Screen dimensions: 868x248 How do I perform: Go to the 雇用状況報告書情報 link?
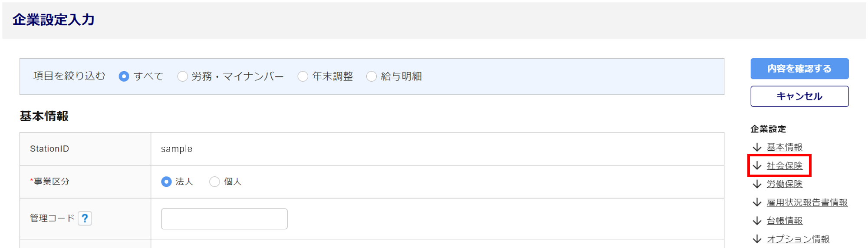(x=807, y=202)
